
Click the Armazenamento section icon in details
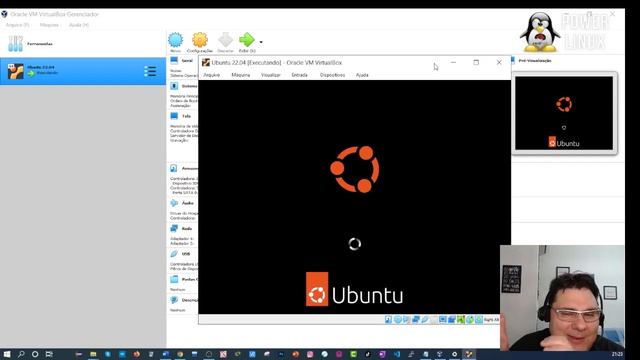click(x=174, y=168)
